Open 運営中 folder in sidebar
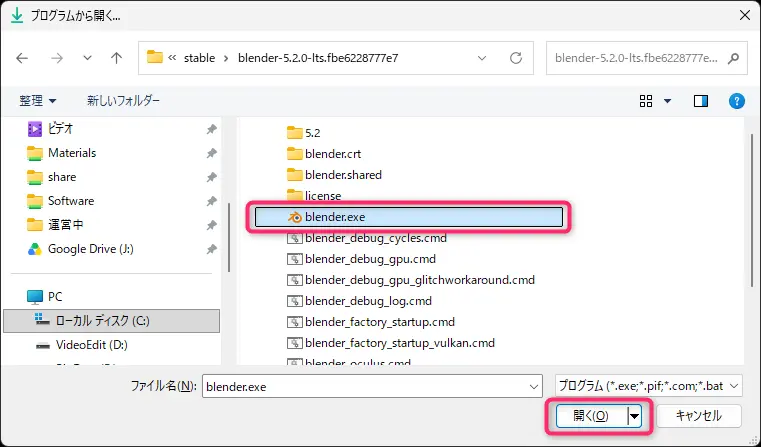Viewport: 761px width, 447px height. 66,225
